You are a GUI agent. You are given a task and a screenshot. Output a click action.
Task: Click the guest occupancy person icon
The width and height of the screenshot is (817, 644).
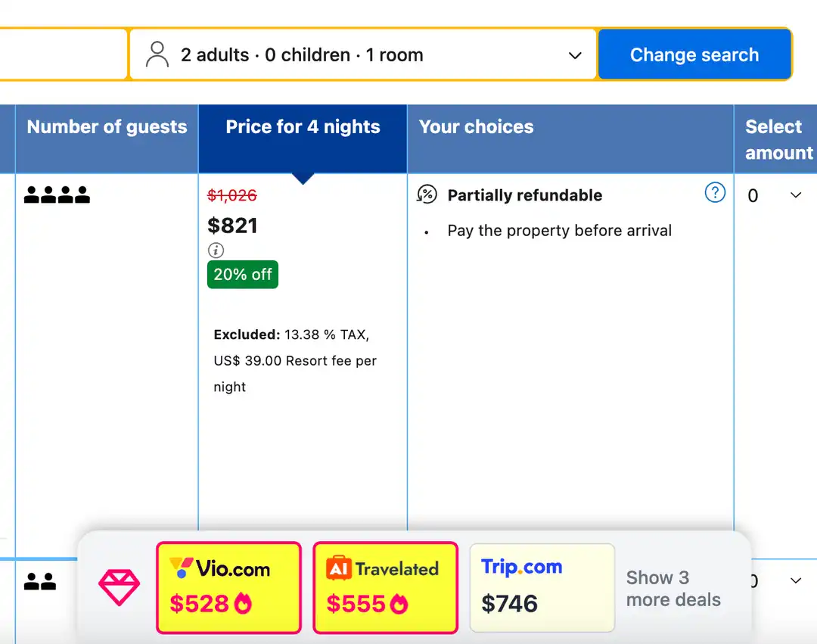click(x=157, y=55)
